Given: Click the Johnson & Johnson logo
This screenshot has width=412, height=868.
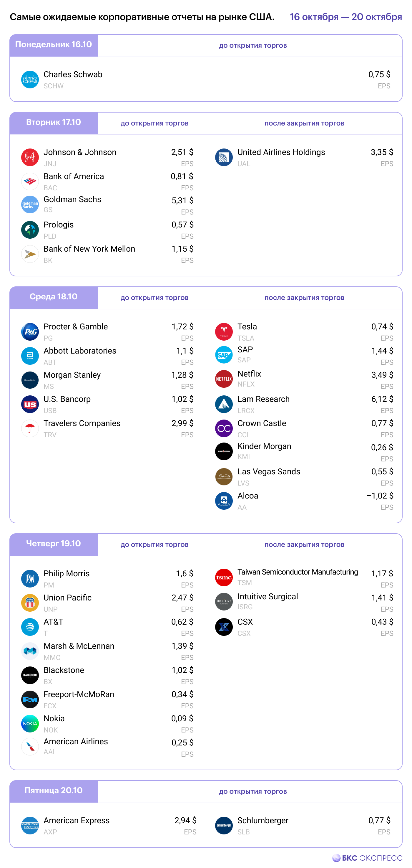Looking at the screenshot, I should [x=30, y=157].
